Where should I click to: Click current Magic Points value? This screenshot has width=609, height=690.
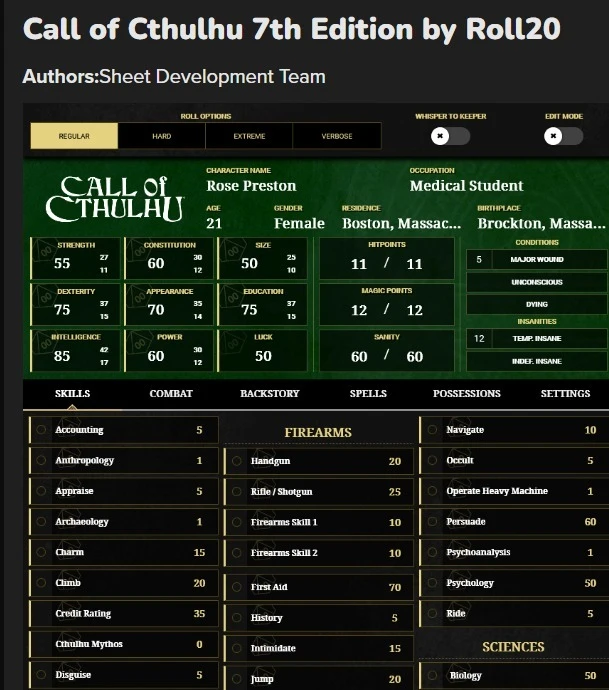(359, 310)
